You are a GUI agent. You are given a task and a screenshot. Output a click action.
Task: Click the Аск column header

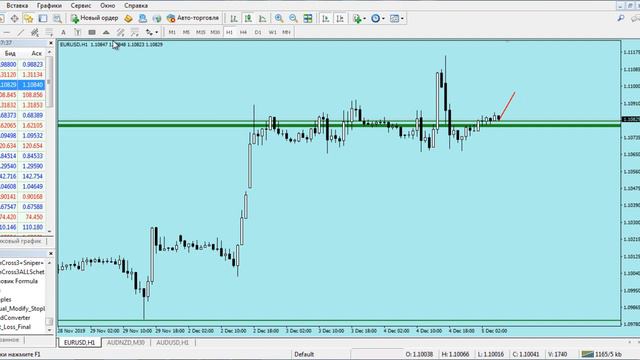tap(36, 53)
